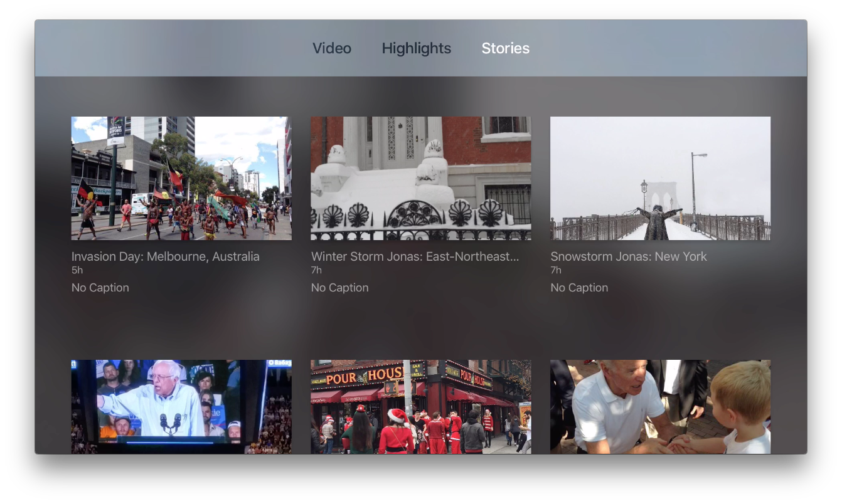Switch to the Video tab

[331, 48]
